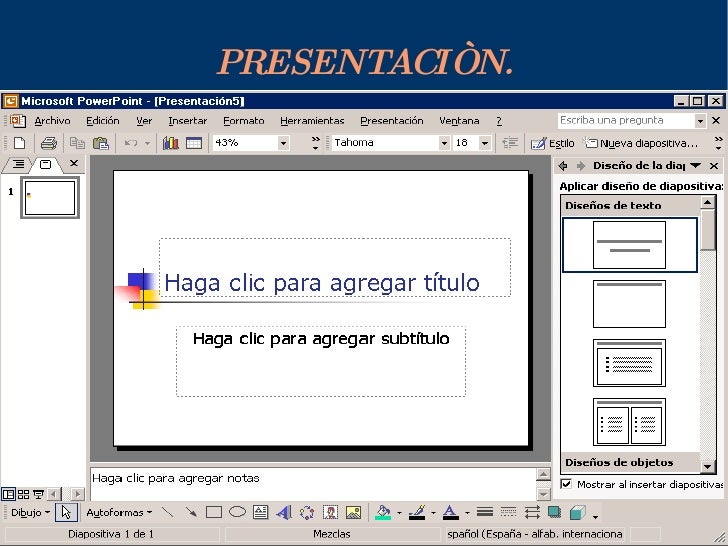The image size is (728, 546).
Task: Insert WordArt using the slanted A icon
Action: click(284, 512)
